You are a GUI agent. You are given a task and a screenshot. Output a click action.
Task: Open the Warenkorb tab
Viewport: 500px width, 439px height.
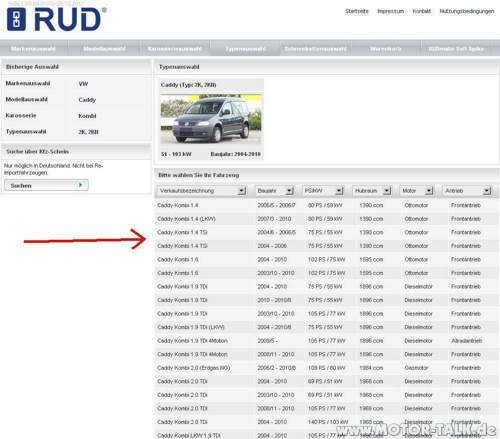pyautogui.click(x=385, y=49)
